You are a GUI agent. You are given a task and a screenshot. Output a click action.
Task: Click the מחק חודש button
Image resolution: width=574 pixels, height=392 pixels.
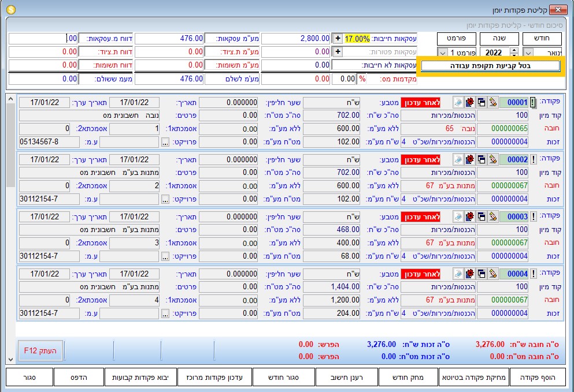coord(408,378)
